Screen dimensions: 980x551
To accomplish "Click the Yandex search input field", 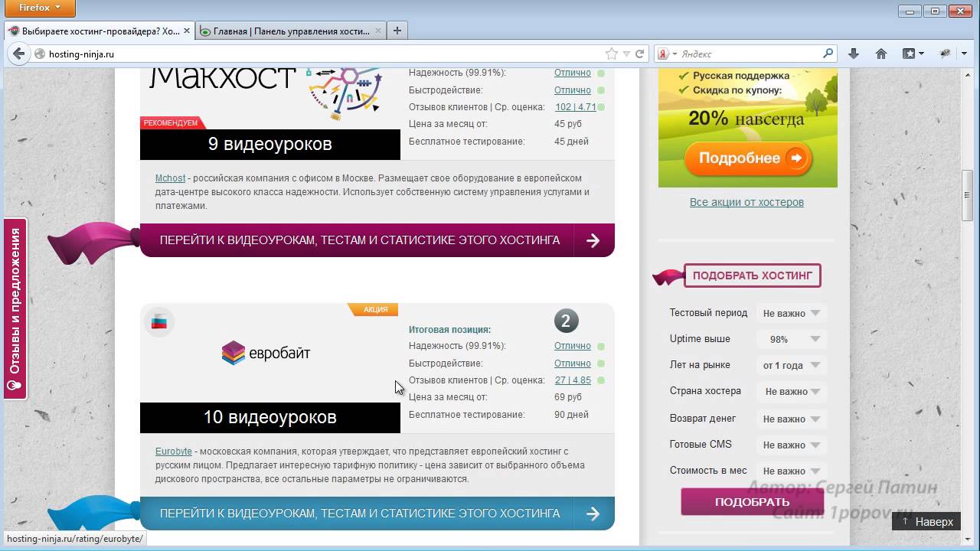I will point(750,54).
